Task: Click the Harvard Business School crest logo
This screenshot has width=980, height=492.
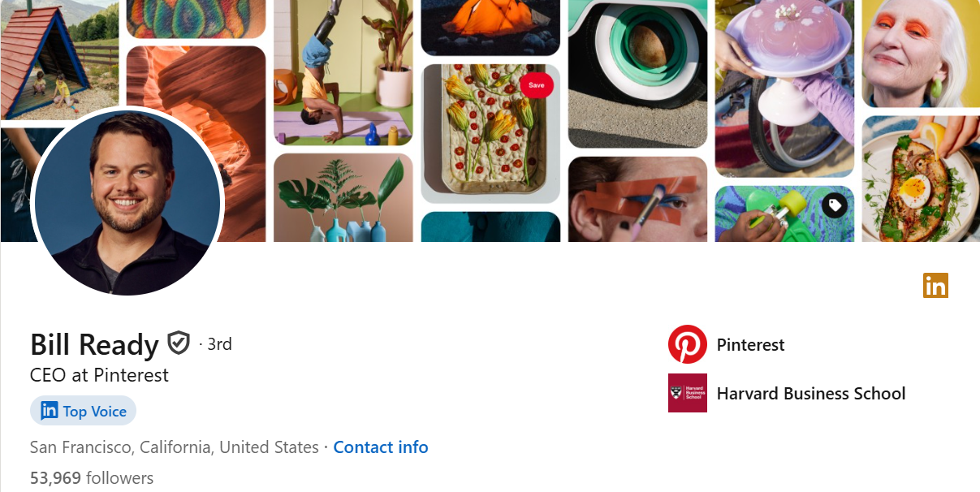Action: coord(688,393)
